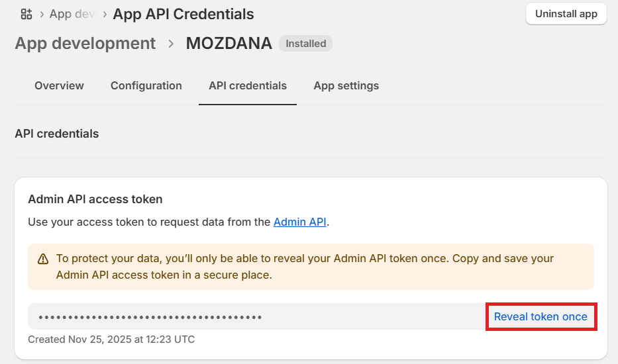The width and height of the screenshot is (618, 364).
Task: Click the warning triangle icon in banner
Action: (x=43, y=259)
